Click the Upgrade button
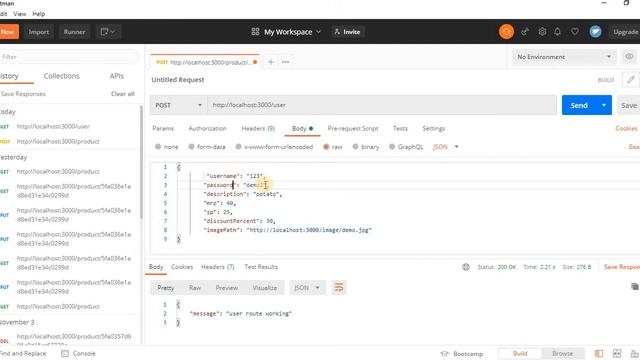This screenshot has width=640, height=360. pyautogui.click(x=625, y=32)
